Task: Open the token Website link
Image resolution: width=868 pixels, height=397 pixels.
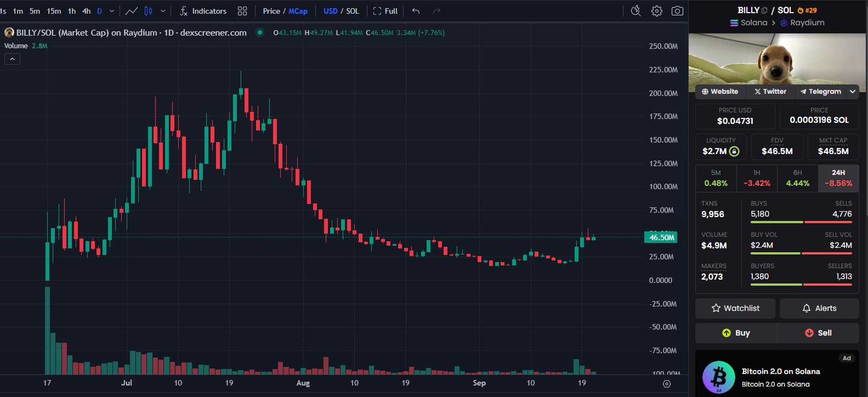Action: (x=720, y=92)
